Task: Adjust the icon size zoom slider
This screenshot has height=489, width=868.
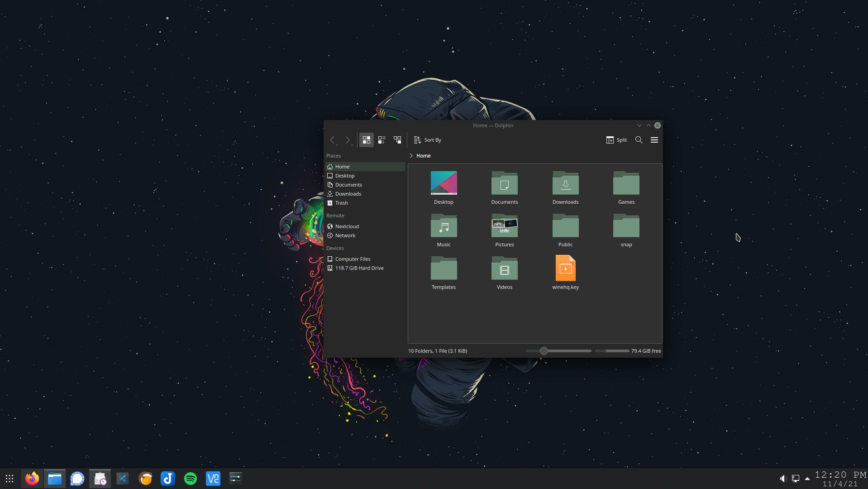Action: point(544,351)
